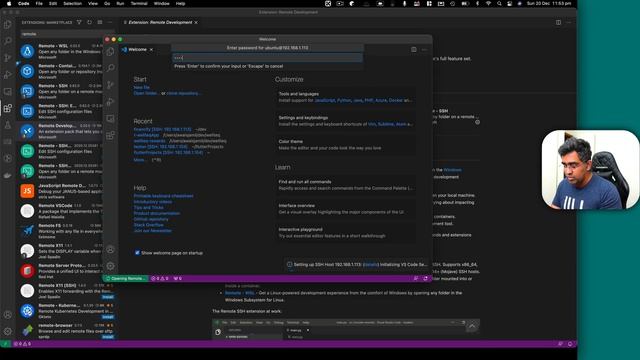Select the Remote Development extension pack row

pyautogui.click(x=61, y=131)
